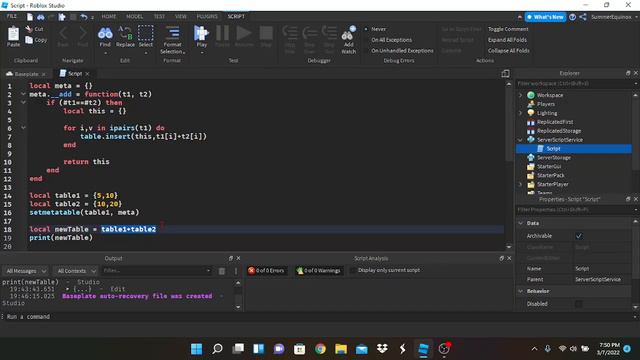Click the script editor split view icon
This screenshot has width=640, height=360.
(505, 73)
